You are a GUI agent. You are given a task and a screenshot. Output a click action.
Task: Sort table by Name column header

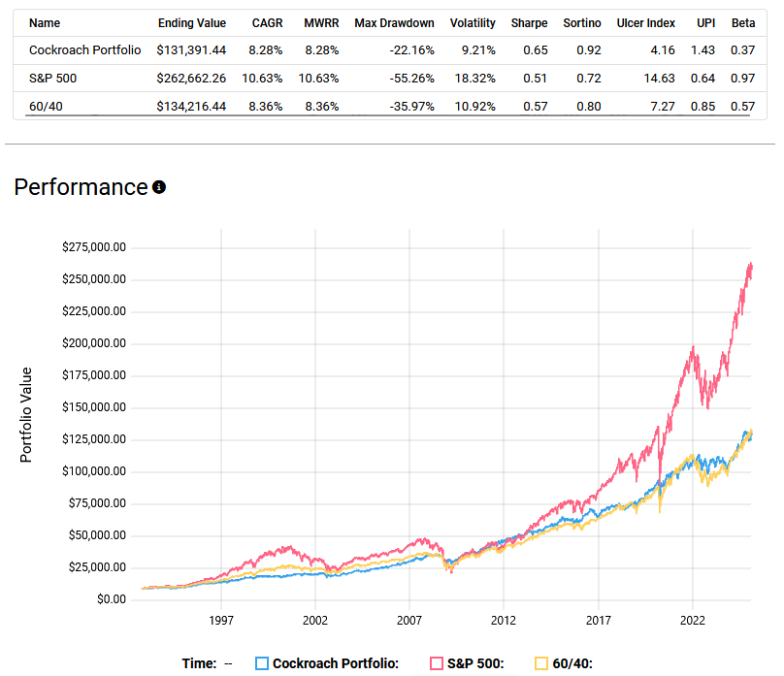(45, 23)
